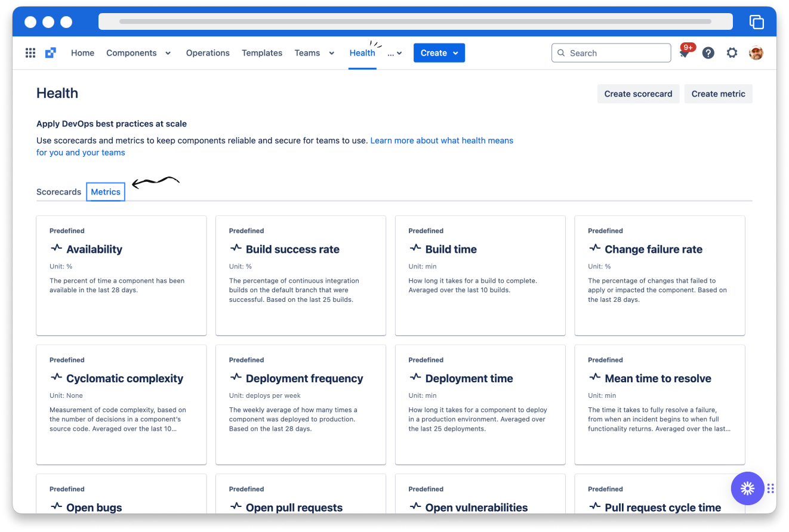Image resolution: width=789 pixels, height=532 pixels.
Task: Open the Deployment frequency metric title
Action: 304,378
